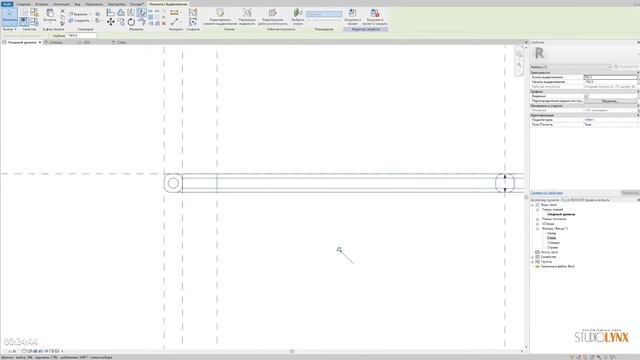Screen dimensions: 640x360
Task: Collapse the Фасады tree node
Action: pyautogui.click(x=538, y=229)
